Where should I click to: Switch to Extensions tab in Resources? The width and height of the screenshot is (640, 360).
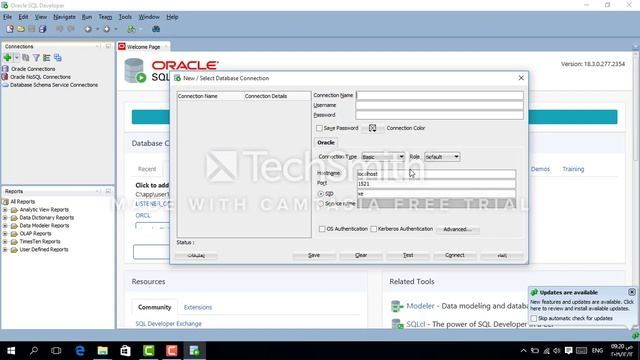[x=198, y=307]
